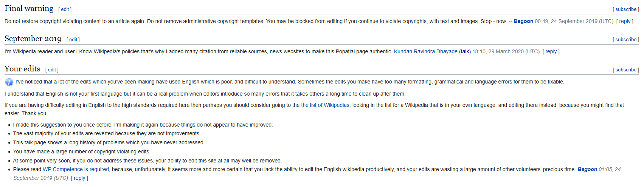Open Kundan Ravindra Dhayade's user page
The height and width of the screenshot is (187, 644).
click(426, 52)
